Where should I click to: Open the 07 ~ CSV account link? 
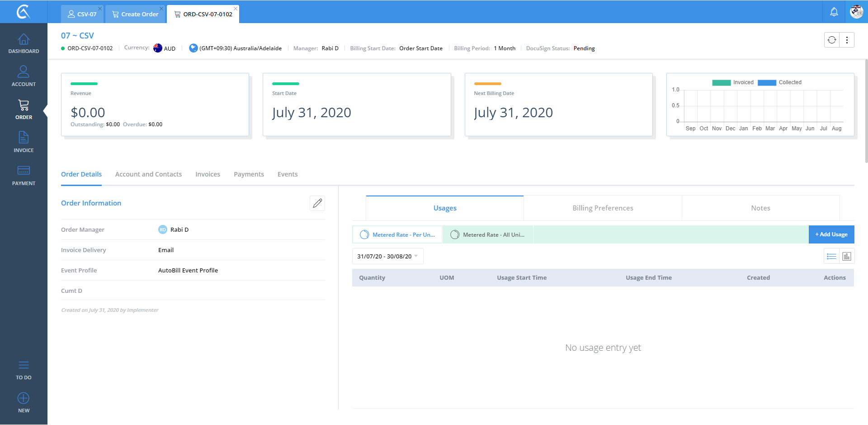[x=77, y=36]
